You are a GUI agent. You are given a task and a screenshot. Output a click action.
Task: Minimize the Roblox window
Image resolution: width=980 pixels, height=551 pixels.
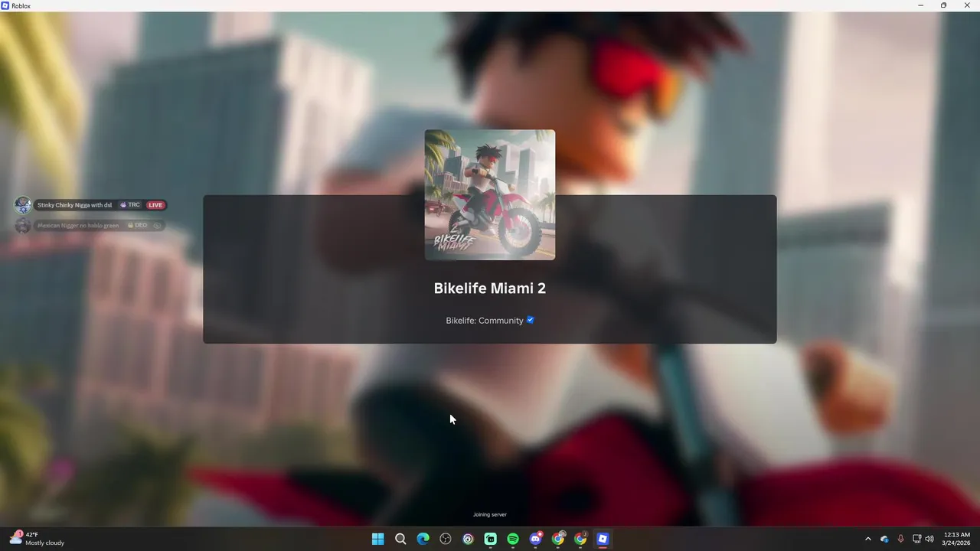click(920, 5)
